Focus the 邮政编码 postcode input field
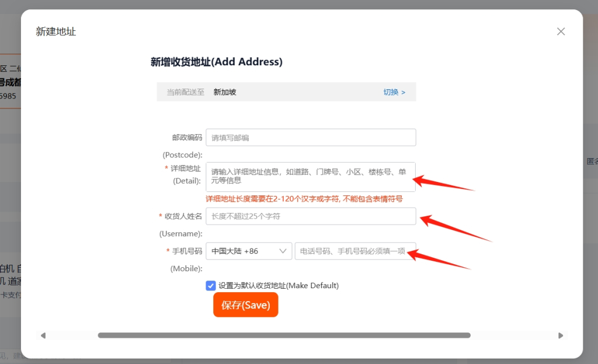Screen dimensions: 598x364 311,138
